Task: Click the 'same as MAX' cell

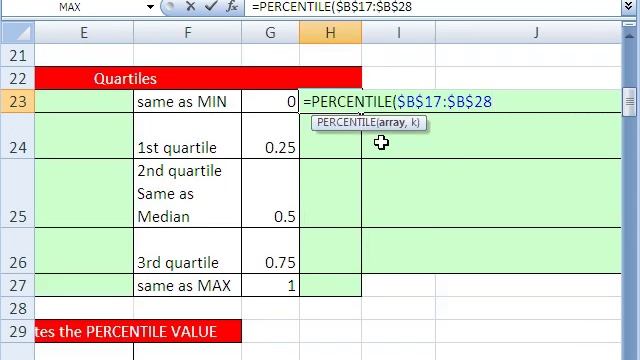Action: (187, 285)
